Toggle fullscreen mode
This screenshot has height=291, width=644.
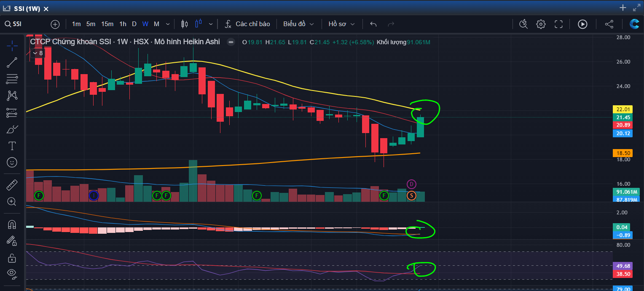(558, 24)
